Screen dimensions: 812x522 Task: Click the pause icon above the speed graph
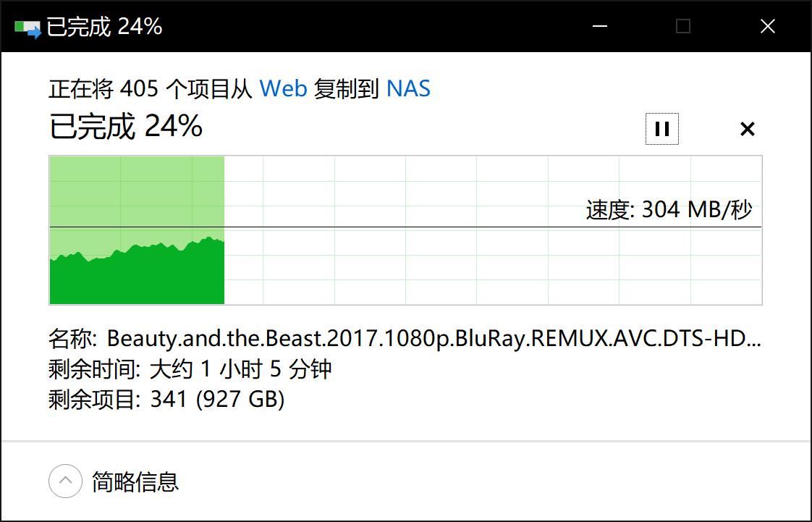coord(661,129)
